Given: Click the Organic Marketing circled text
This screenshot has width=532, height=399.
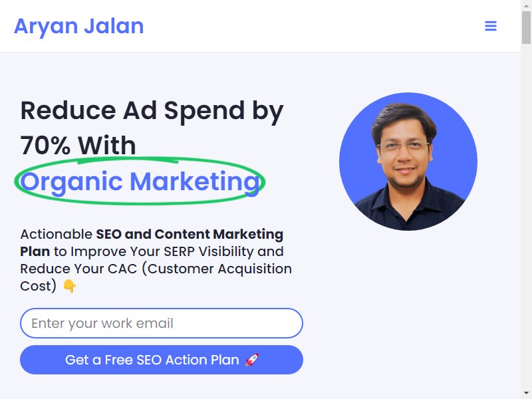Looking at the screenshot, I should pos(140,182).
